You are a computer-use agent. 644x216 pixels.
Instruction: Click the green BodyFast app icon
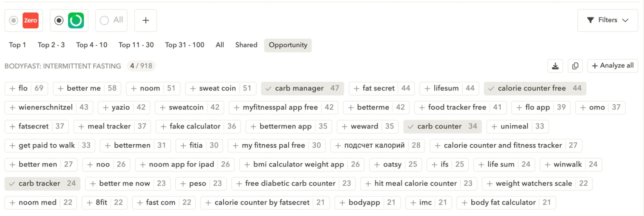76,20
